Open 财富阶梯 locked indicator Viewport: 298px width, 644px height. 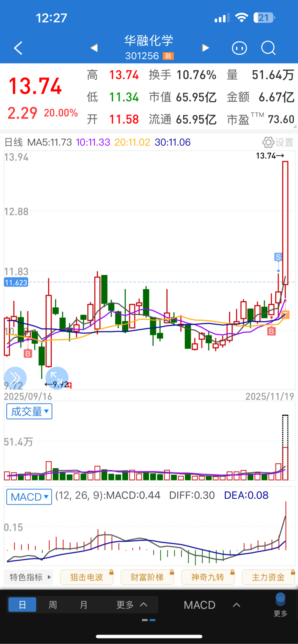click(x=147, y=577)
